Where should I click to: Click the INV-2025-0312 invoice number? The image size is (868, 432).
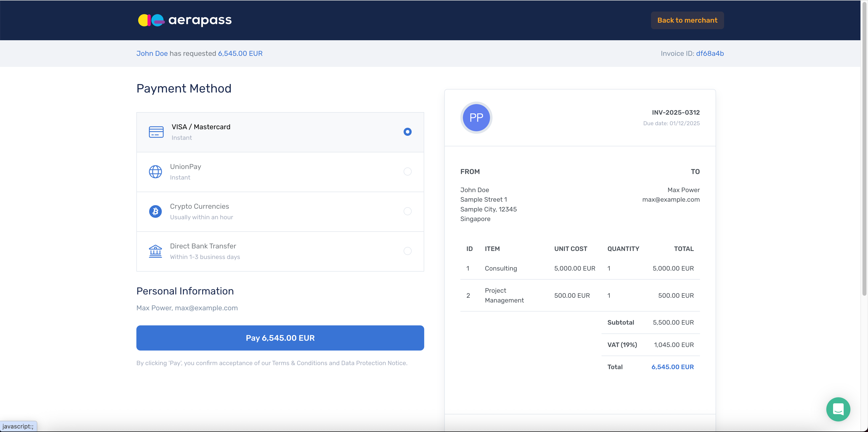click(x=676, y=112)
